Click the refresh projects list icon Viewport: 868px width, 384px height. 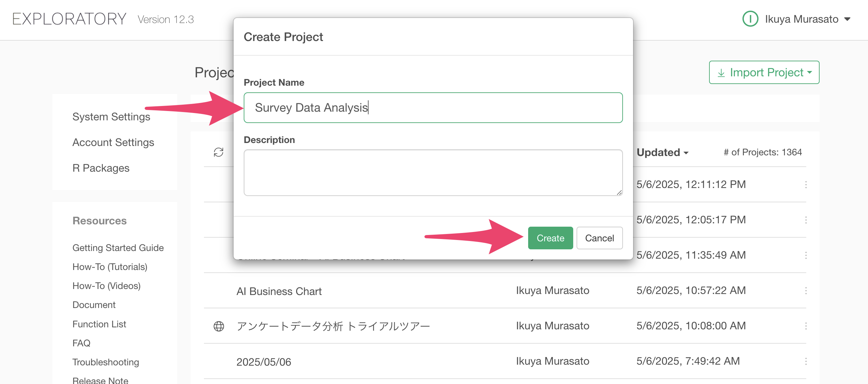click(218, 152)
